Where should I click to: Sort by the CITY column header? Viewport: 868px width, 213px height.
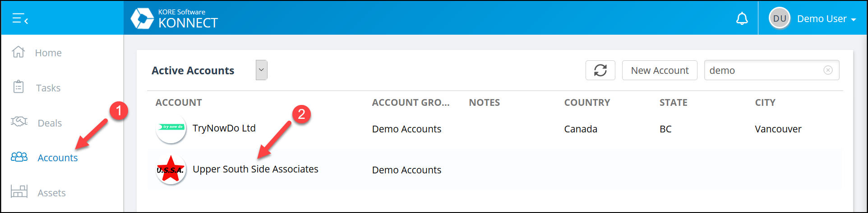[765, 103]
